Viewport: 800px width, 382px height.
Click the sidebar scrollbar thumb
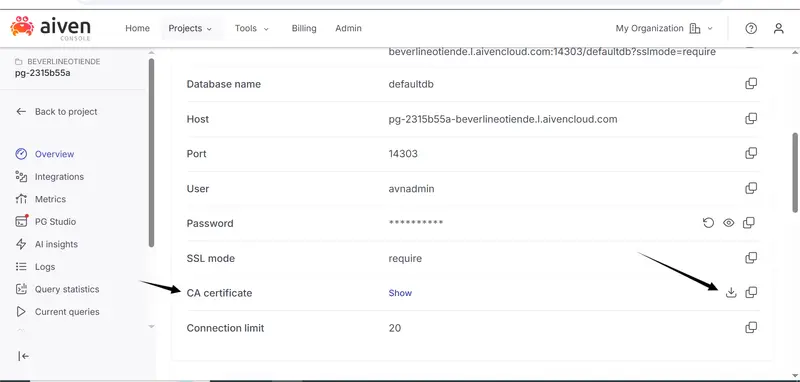pyautogui.click(x=151, y=153)
